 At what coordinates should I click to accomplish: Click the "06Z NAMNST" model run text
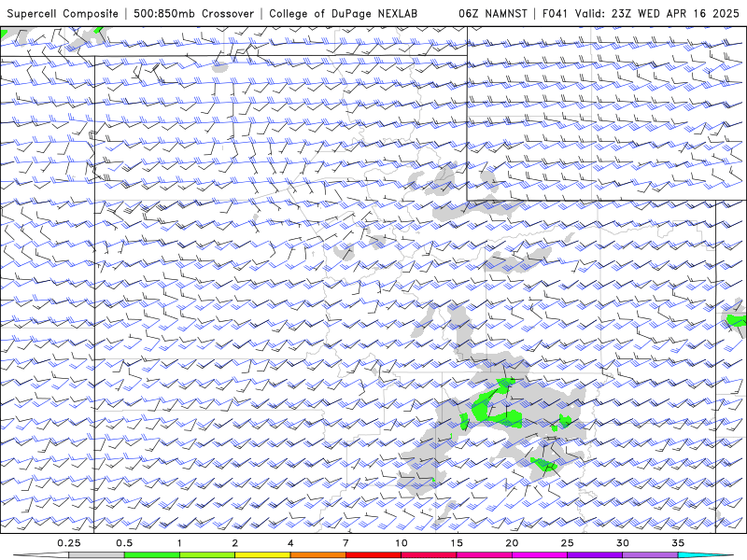click(493, 13)
